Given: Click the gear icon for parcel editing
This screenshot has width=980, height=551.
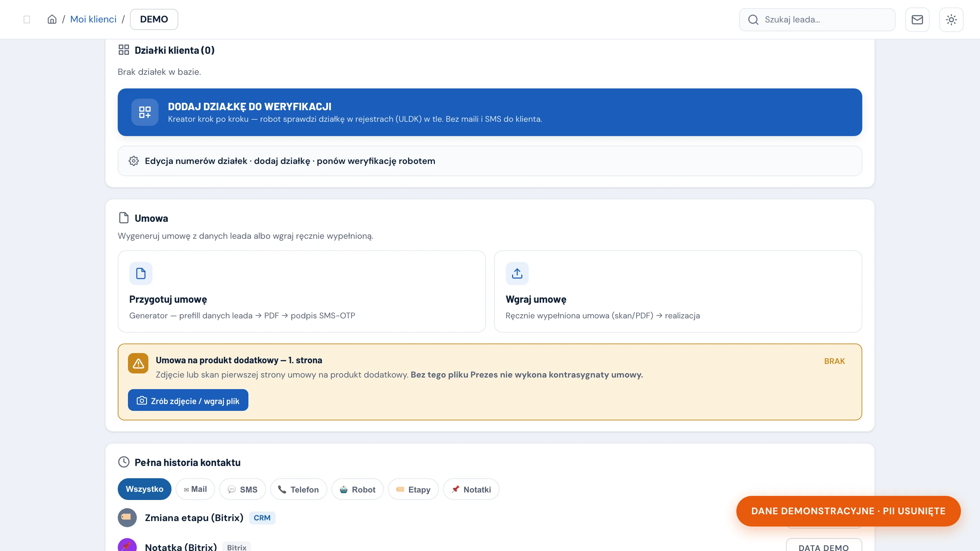Looking at the screenshot, I should click(133, 161).
